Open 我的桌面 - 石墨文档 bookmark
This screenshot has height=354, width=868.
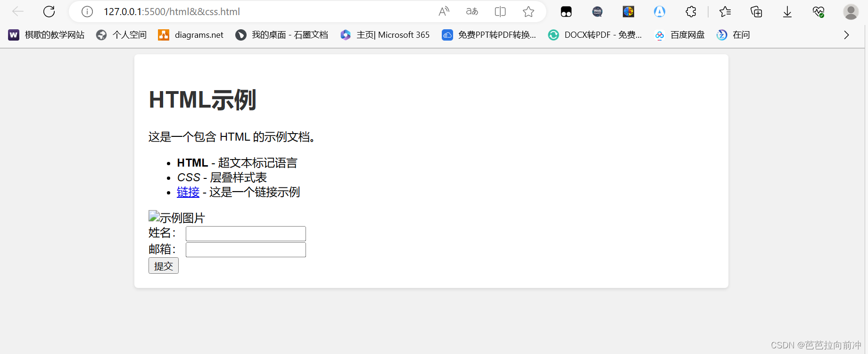tap(281, 35)
